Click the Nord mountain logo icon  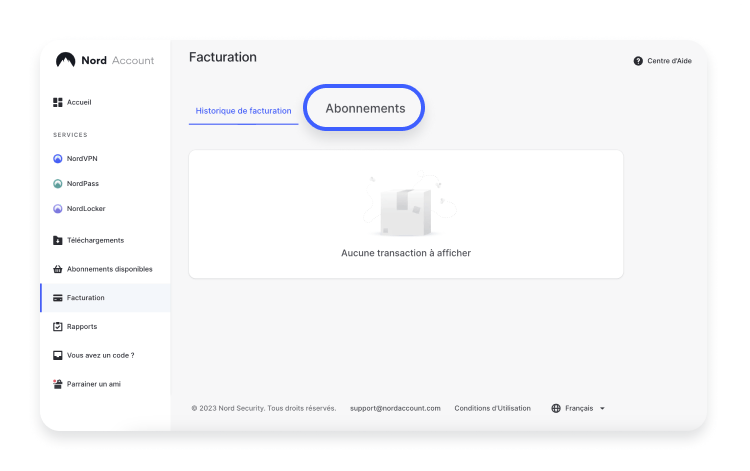pyautogui.click(x=66, y=60)
